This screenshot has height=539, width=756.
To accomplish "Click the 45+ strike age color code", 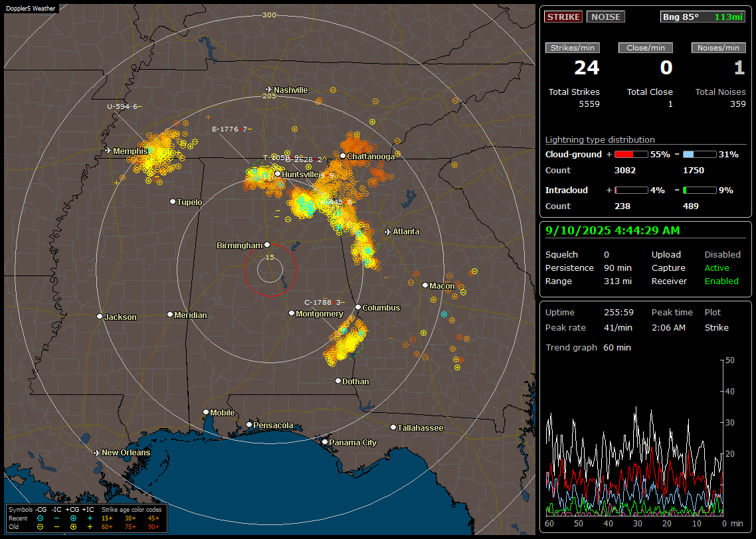I will [153, 518].
